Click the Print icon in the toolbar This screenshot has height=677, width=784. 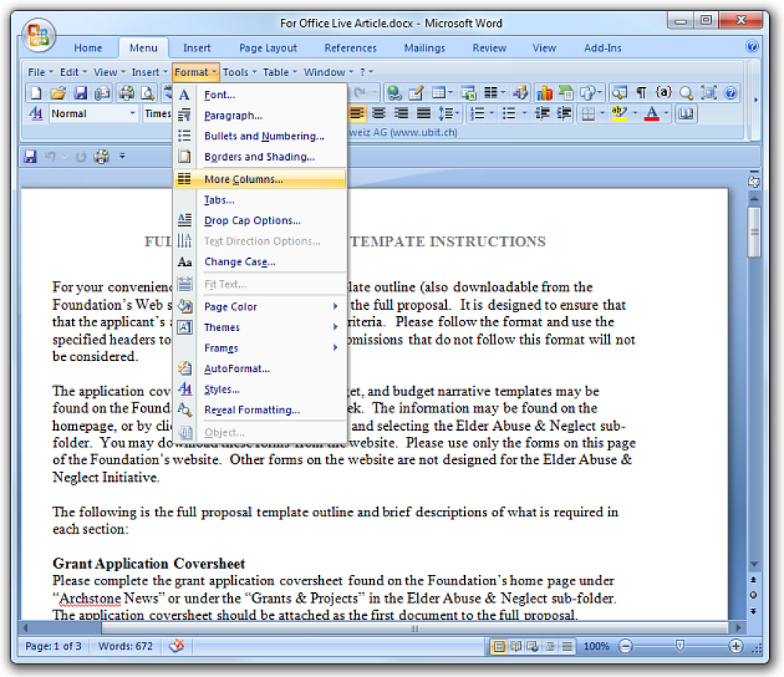click(x=126, y=93)
